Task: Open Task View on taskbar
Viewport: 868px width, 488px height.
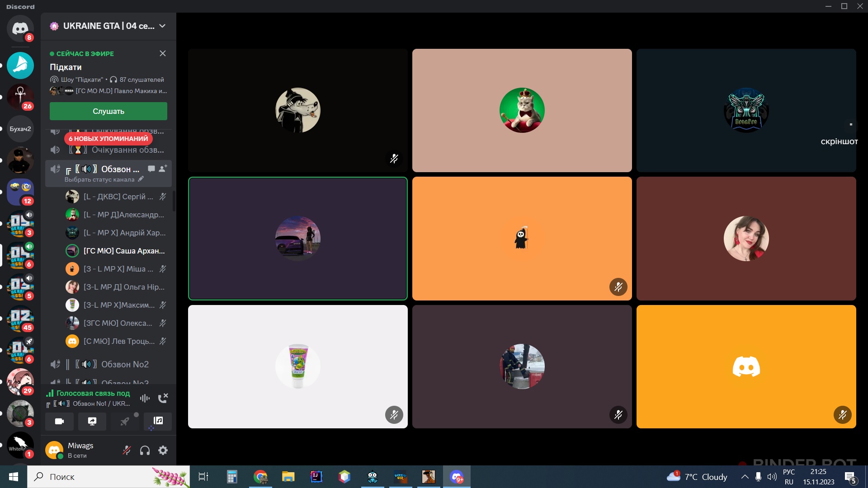Action: (x=203, y=477)
